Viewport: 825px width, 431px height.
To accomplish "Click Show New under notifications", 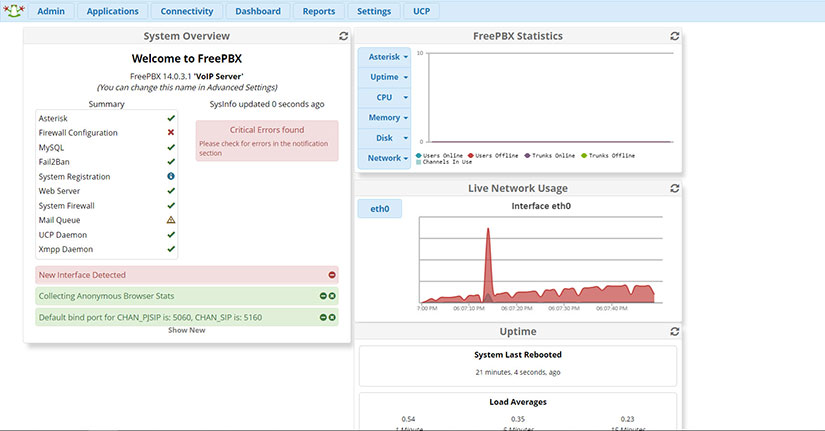I will tap(187, 330).
